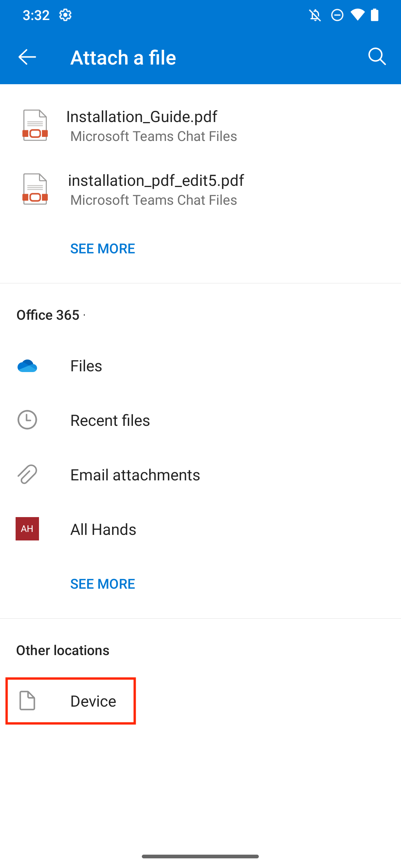Tap the Wi-Fi status icon
Screen dimensions: 401x868
358,15
